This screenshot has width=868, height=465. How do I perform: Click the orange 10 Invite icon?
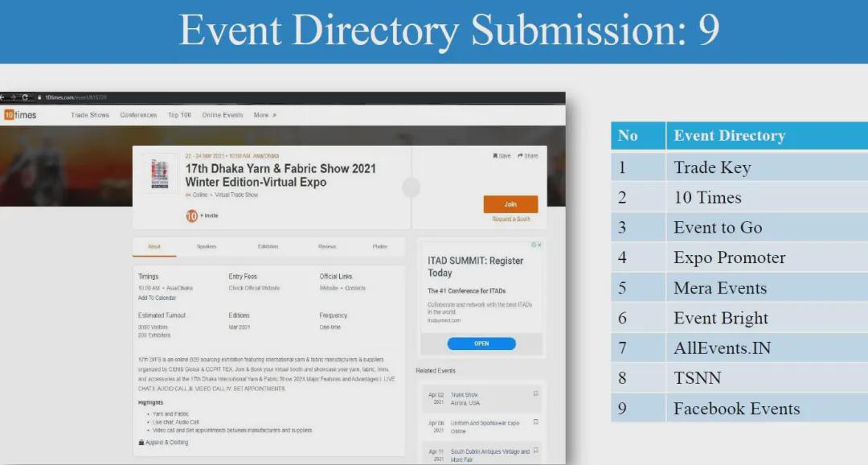pyautogui.click(x=192, y=216)
